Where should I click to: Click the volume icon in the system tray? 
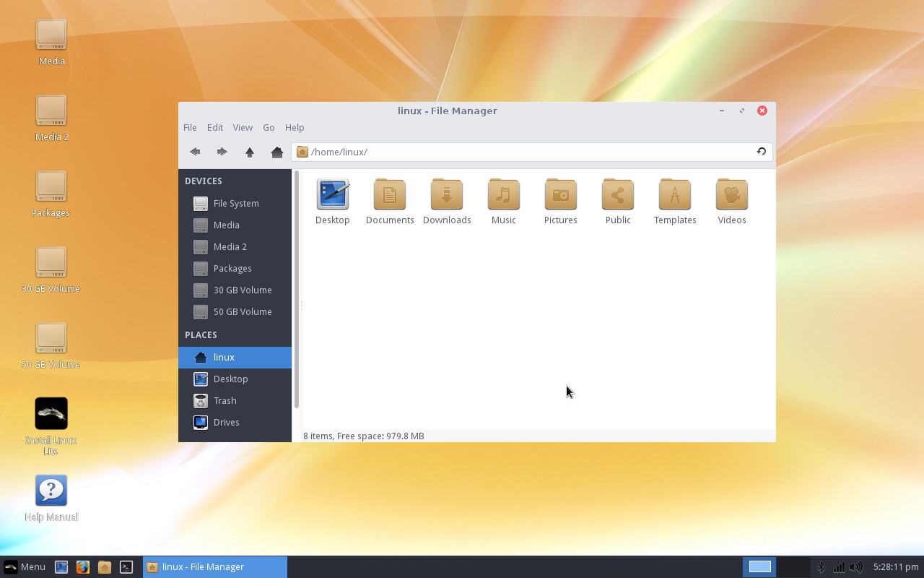[856, 566]
